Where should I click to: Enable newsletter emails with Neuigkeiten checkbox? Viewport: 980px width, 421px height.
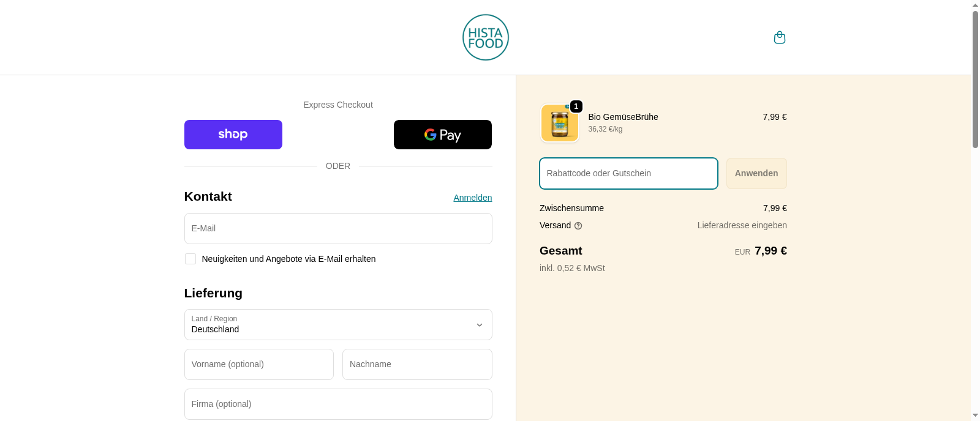pyautogui.click(x=190, y=259)
